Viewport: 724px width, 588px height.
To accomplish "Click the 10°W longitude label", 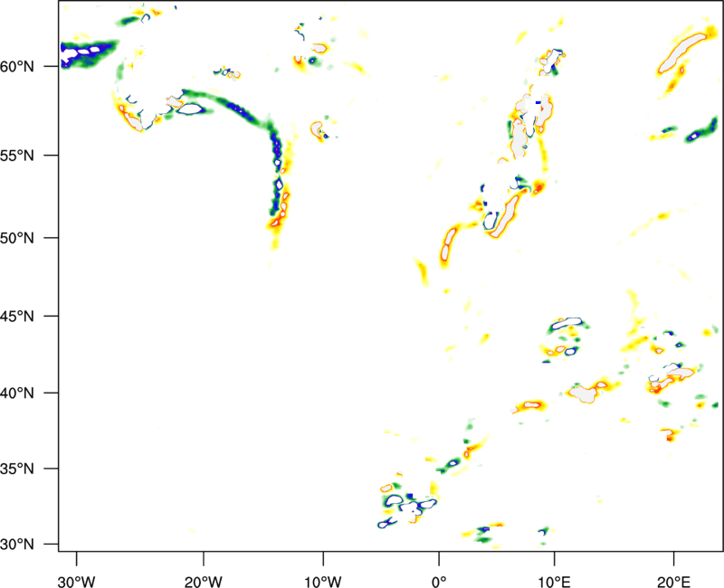I will (x=323, y=582).
